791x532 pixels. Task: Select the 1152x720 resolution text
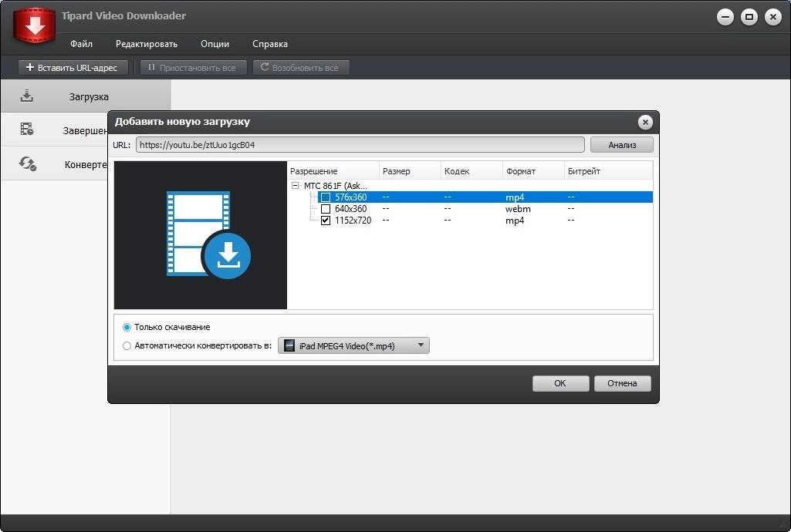point(353,221)
